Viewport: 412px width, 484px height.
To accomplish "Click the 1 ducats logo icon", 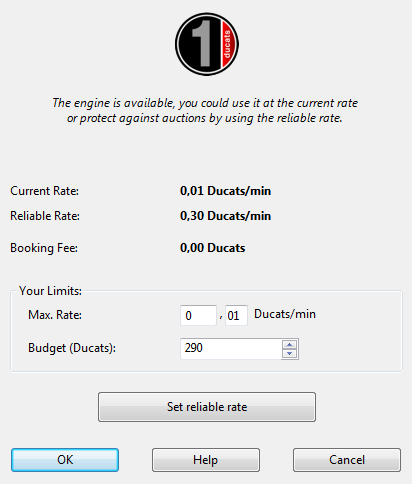I will (207, 44).
